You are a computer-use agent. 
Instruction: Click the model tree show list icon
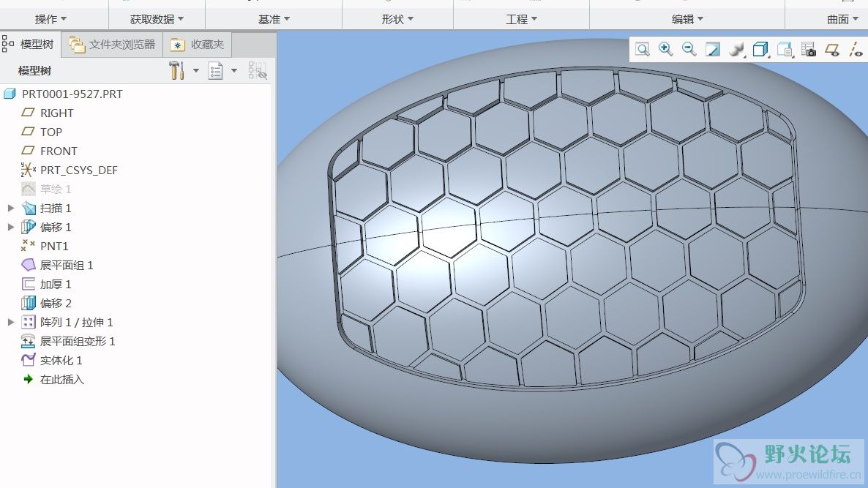tap(215, 71)
